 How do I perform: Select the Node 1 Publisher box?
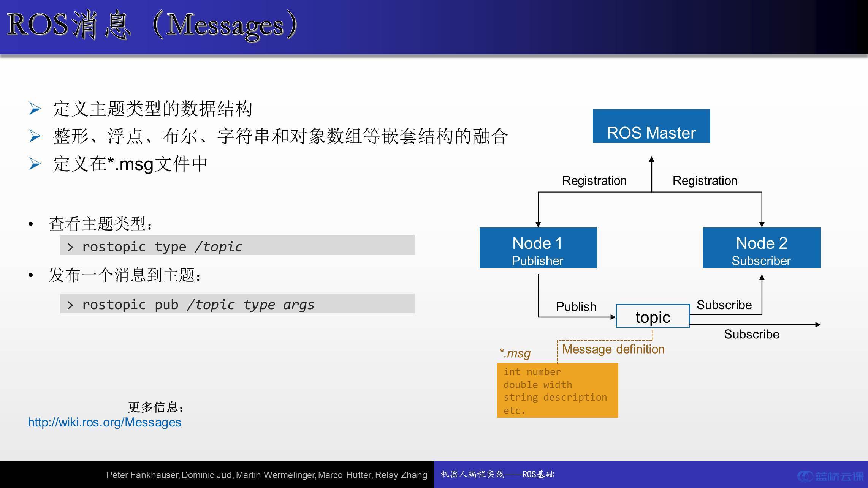538,248
